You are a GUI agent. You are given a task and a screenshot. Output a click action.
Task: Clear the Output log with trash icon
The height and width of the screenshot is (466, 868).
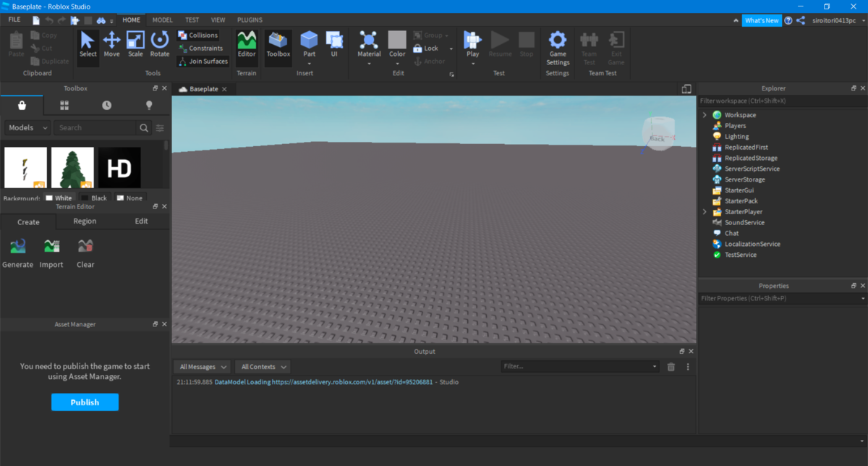pos(671,367)
